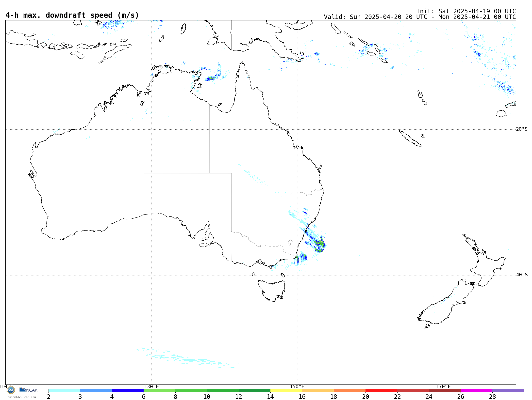Click the 'Valid:' time range text
The image size is (532, 400).
(420, 17)
